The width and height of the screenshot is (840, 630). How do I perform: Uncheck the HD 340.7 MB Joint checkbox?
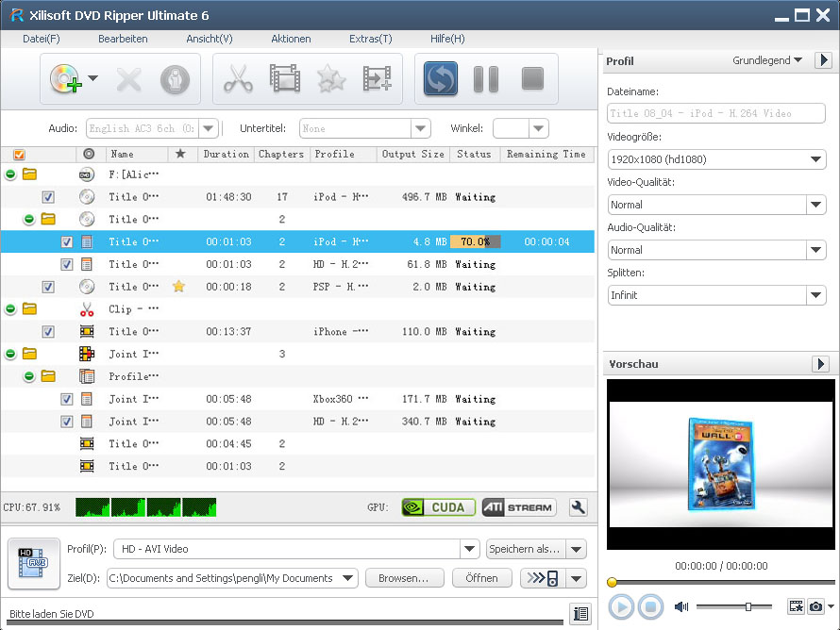click(66, 422)
